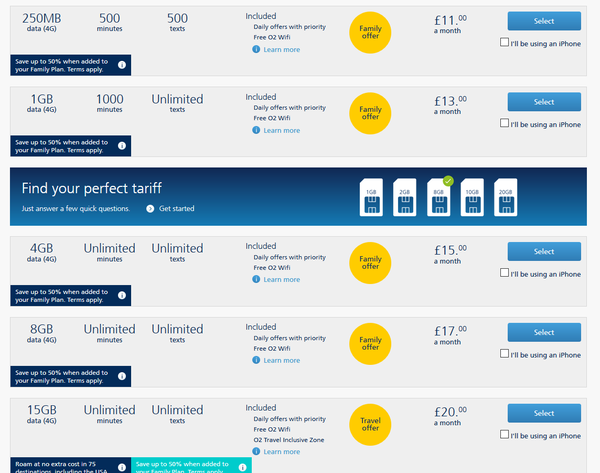Viewport: 600px width, 473px height.
Task: Click the 2GB SIM card icon
Action: point(404,197)
